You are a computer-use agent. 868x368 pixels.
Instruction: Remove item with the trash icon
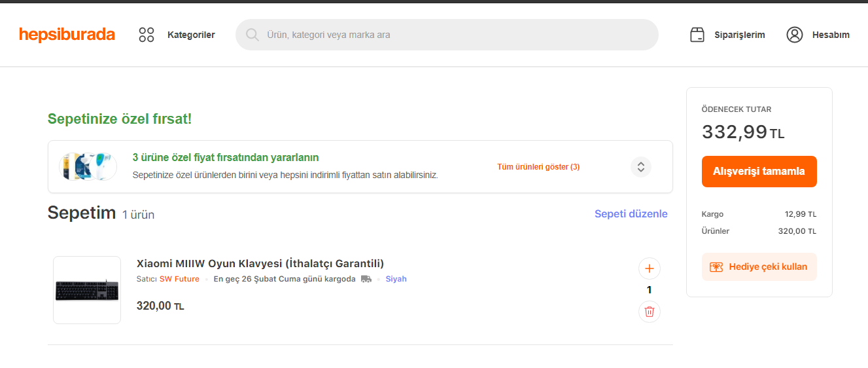[650, 312]
